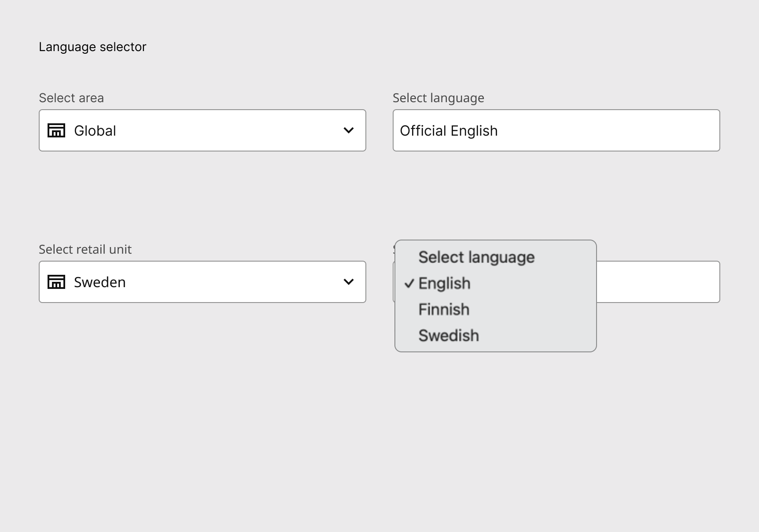Pick the 'Select language' placeholder option
The height and width of the screenshot is (532, 759).
(476, 257)
